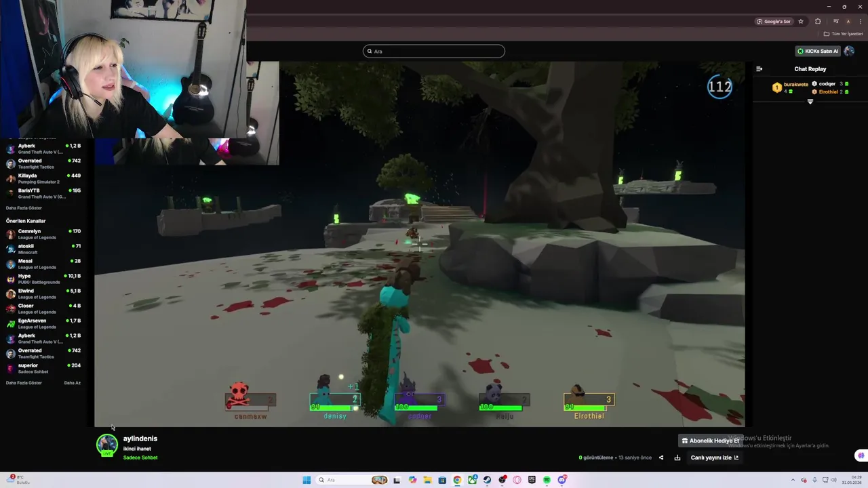Open atoskii Minecraft channel
Screen dimensions: 868x488
click(x=43, y=249)
